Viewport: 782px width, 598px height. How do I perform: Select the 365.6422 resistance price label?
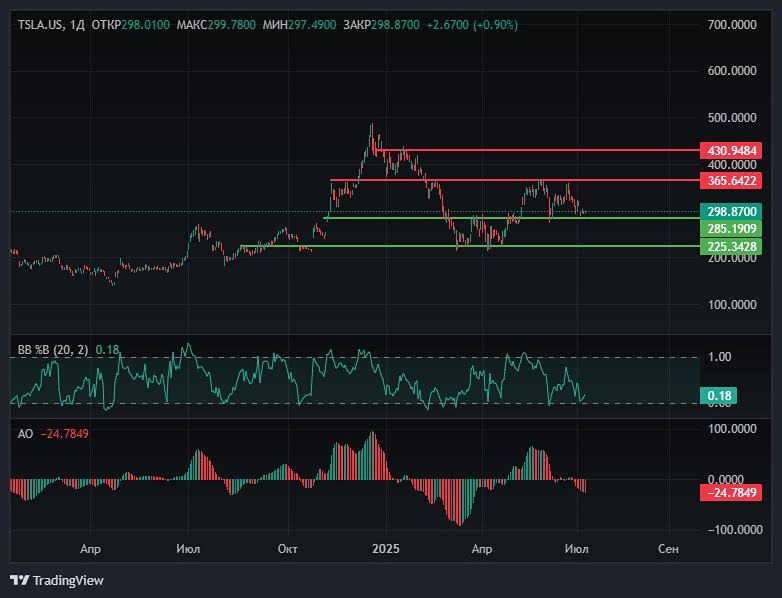coord(731,181)
